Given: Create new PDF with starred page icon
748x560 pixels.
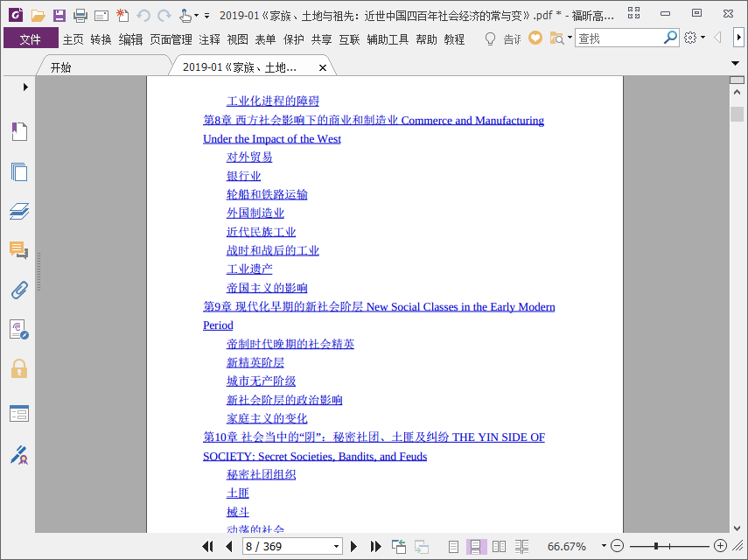Looking at the screenshot, I should [122, 15].
